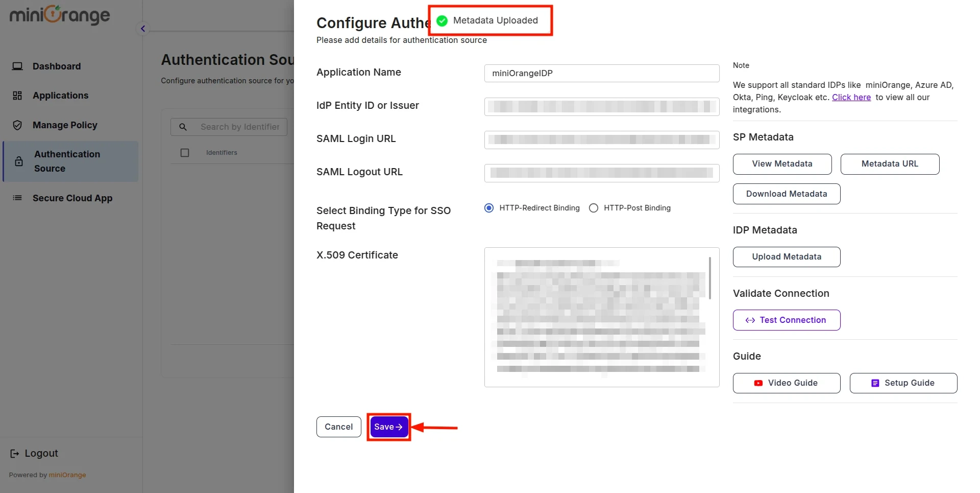980x493 pixels.
Task: Select the Authentication Source padlock icon
Action: click(x=19, y=161)
